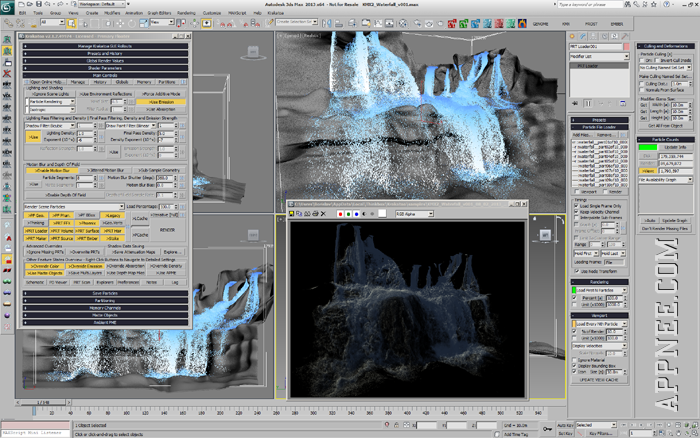Toggle Viewport checkbox under file list
The width and height of the screenshot is (700, 438).
576,192
